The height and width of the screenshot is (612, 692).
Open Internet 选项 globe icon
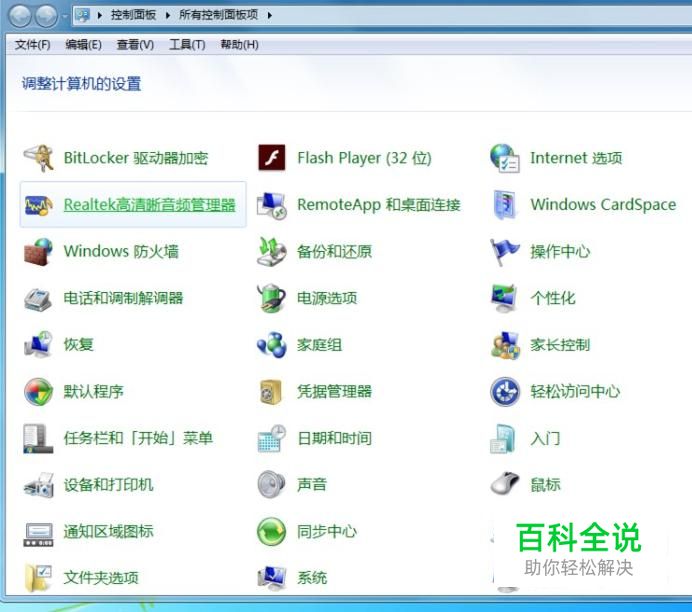click(504, 158)
